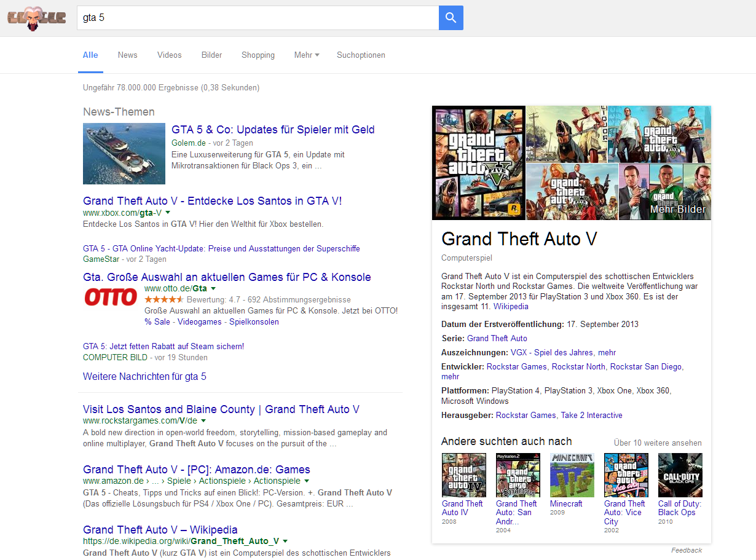Click the % Sale sitelink
The height and width of the screenshot is (560, 756).
click(x=157, y=321)
